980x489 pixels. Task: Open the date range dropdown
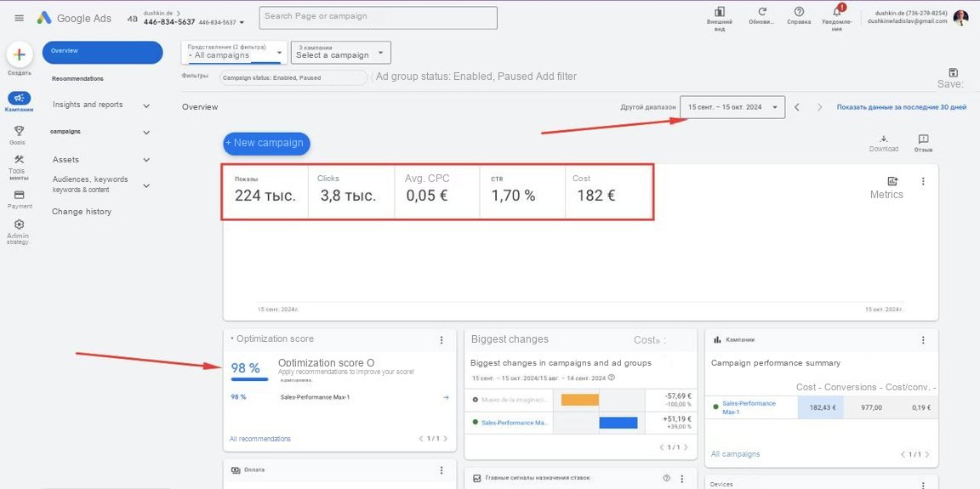[x=732, y=107]
